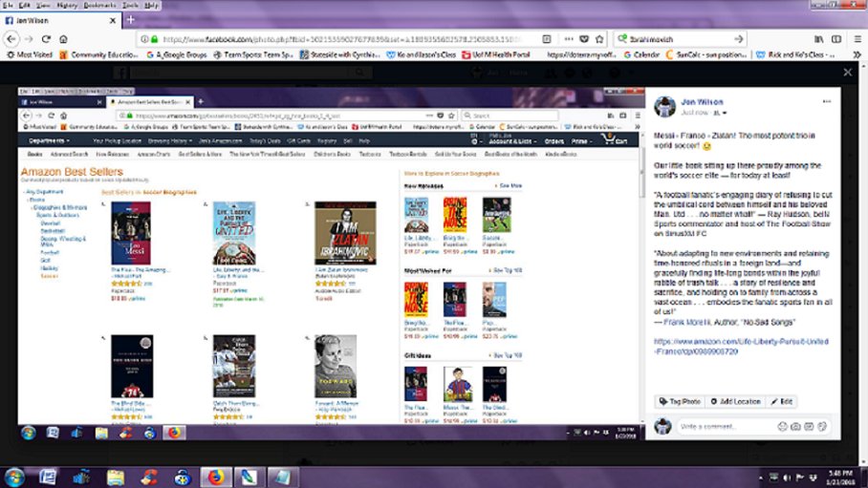Viewport: 868px width, 488px height.
Task: Open U of M Health Portal bookmark
Action: 495,54
